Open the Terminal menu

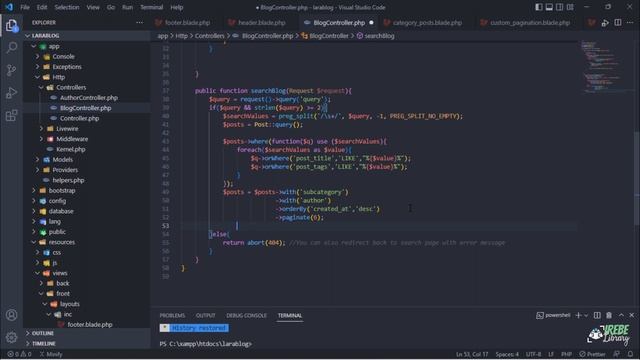(151, 7)
